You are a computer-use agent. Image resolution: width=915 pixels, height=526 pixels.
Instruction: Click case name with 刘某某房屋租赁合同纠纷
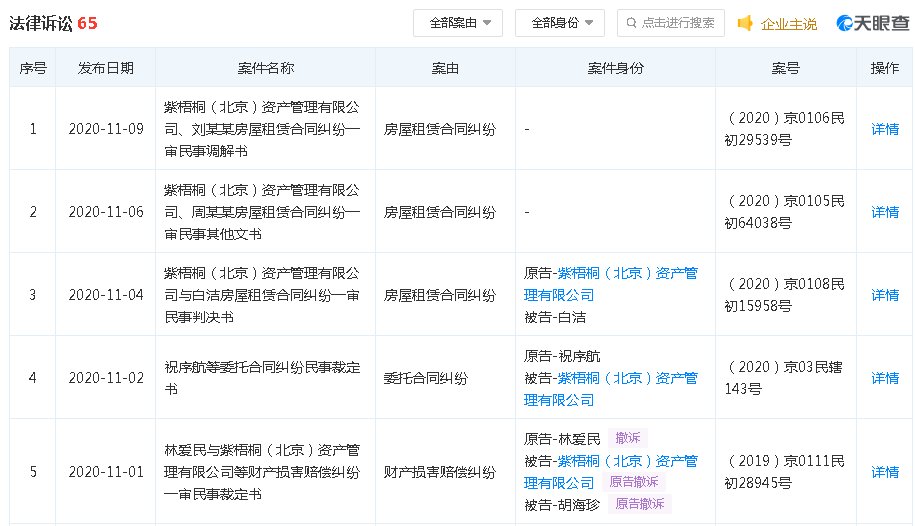(x=262, y=129)
